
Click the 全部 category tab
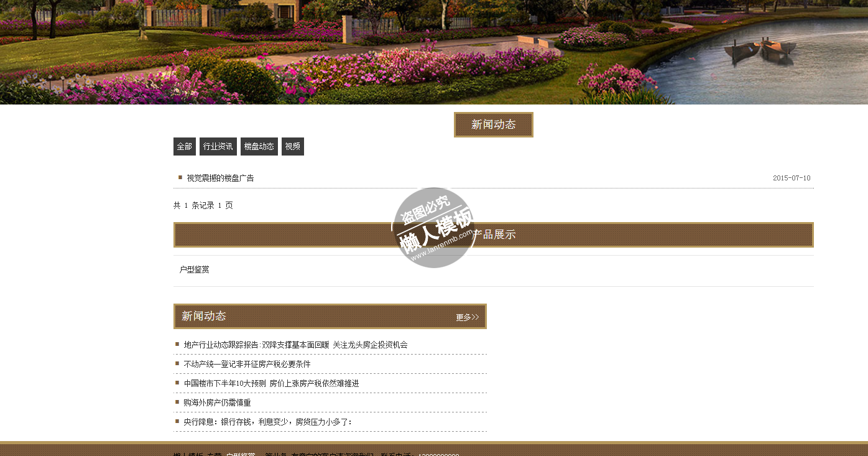pos(184,147)
